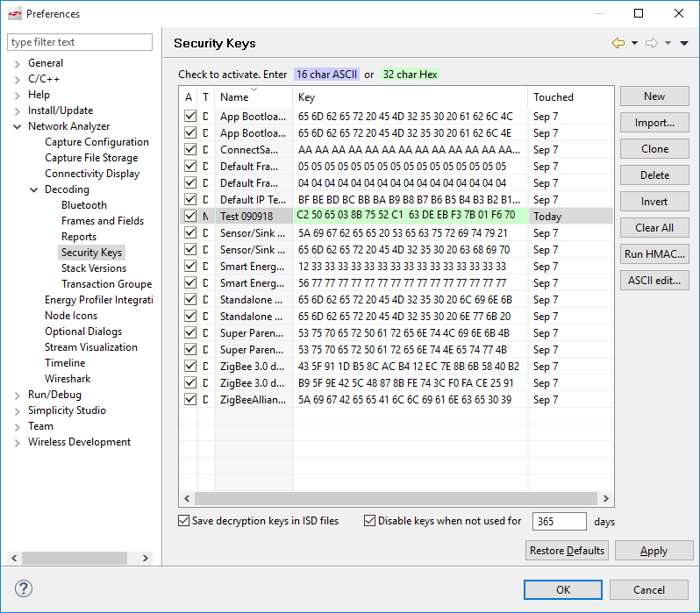
Task: Click the back navigation arrow icon
Action: pos(618,43)
